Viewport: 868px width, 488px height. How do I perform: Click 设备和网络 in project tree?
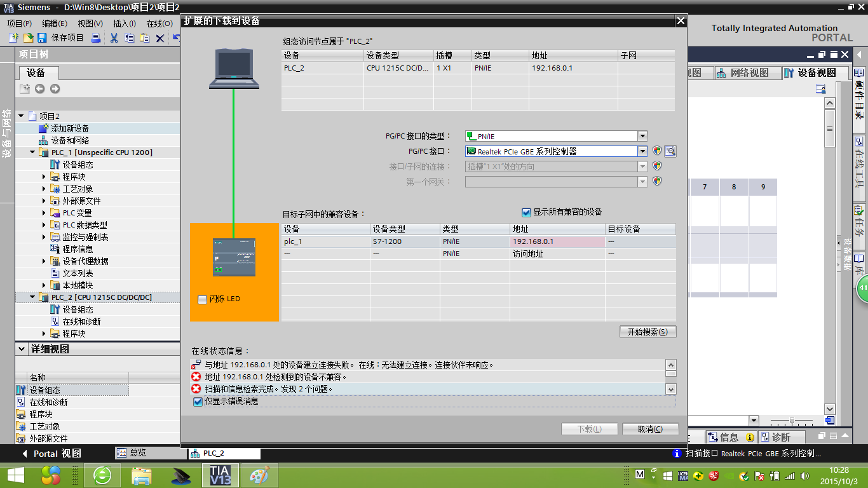70,140
